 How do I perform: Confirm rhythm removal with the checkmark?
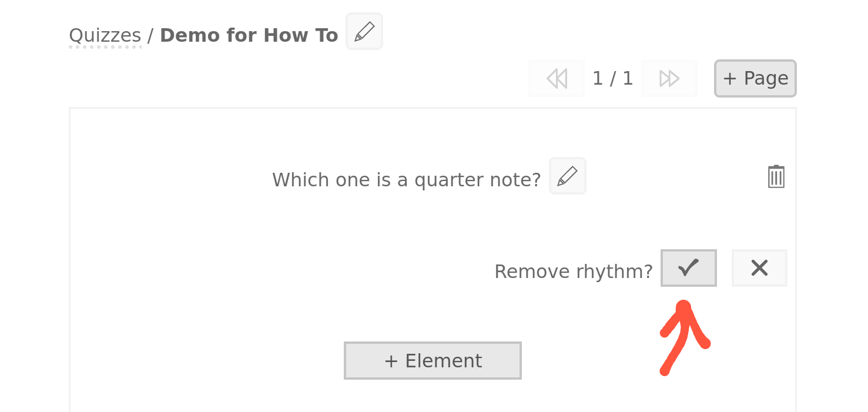click(689, 268)
